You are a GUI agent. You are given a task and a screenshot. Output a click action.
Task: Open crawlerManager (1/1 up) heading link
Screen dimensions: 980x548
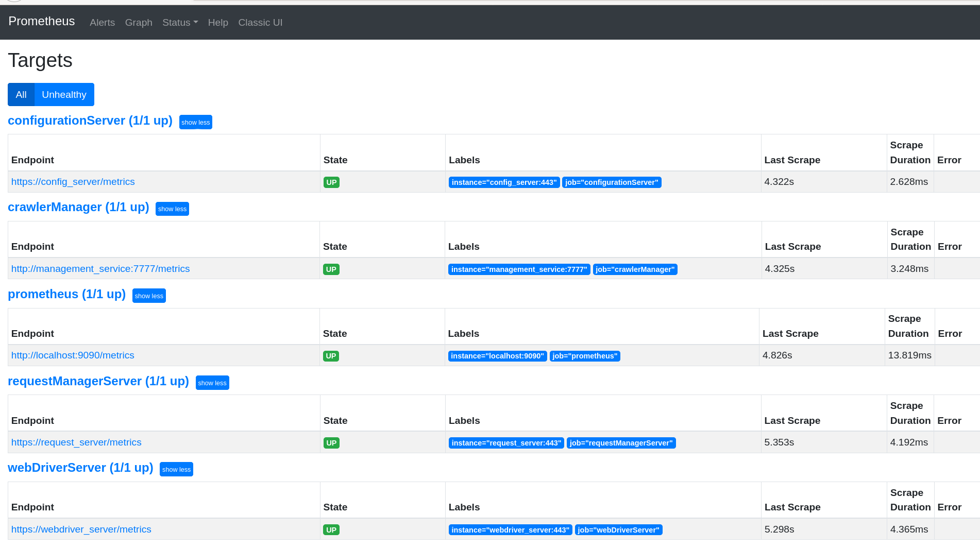coord(78,207)
